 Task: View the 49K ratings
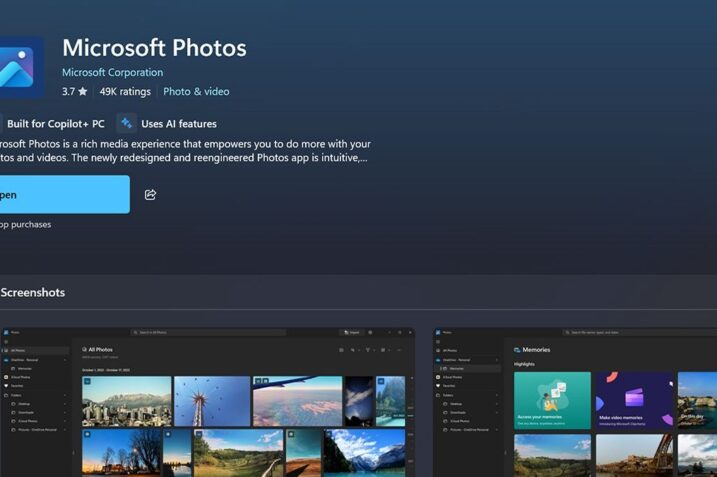point(125,92)
